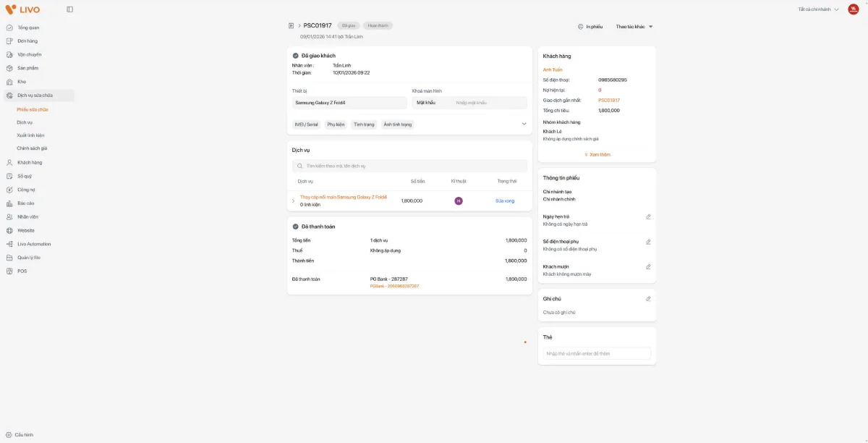Viewport: 868px width, 443px height.
Task: Open customer Anh Tuấn link
Action: click(x=553, y=69)
